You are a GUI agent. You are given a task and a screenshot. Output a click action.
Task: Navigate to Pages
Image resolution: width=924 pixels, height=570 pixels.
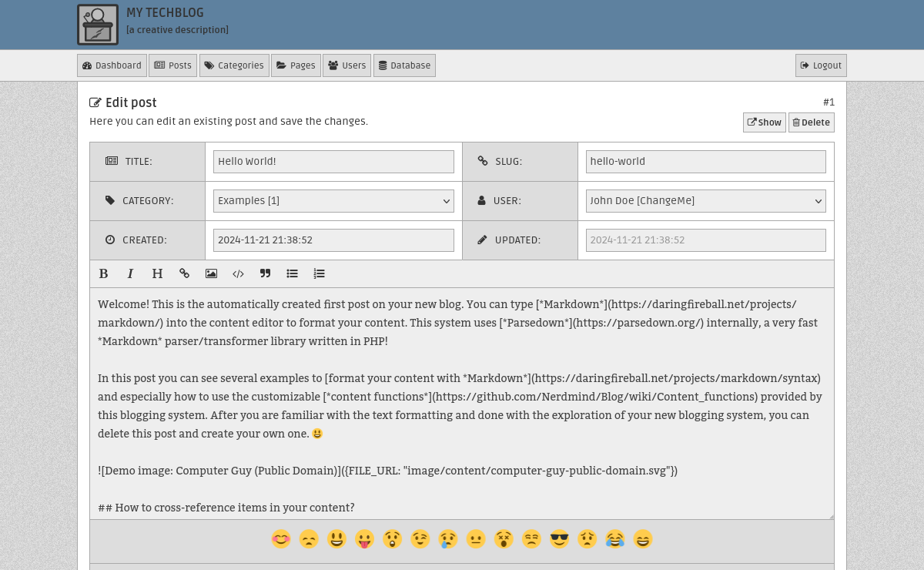[296, 65]
